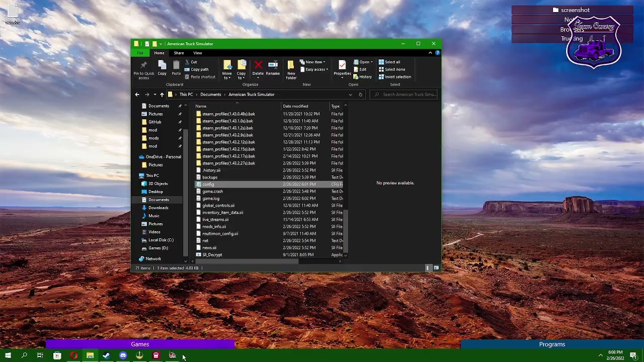Click Copy path in the ribbon

tap(196, 69)
